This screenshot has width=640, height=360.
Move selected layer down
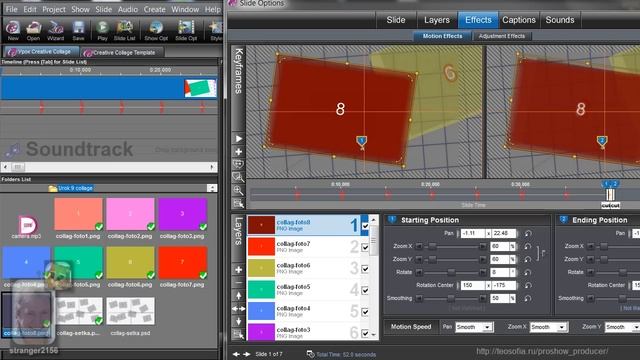point(239,321)
